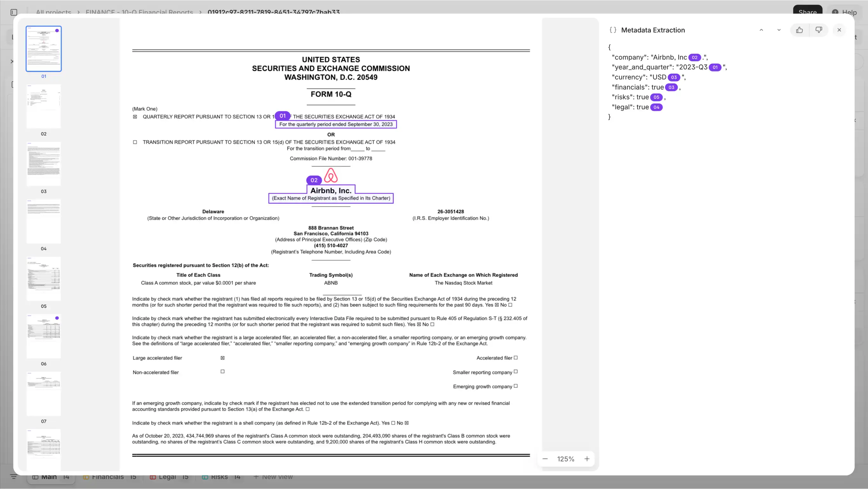Add a New view tab

273,477
